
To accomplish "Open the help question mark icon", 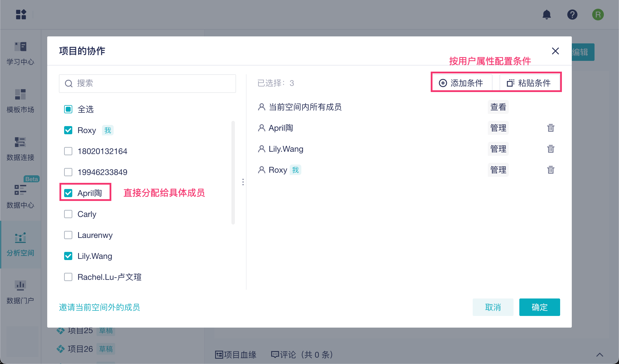I will 572,15.
